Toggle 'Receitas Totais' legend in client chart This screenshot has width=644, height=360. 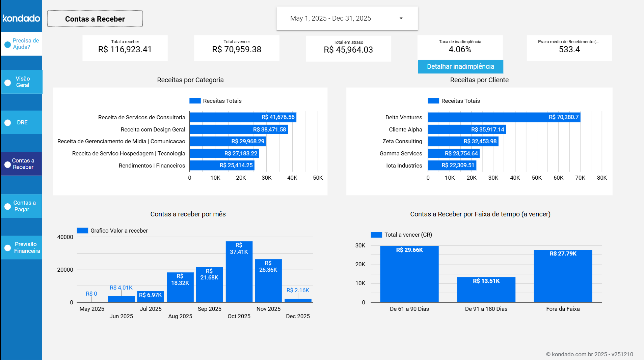[433, 100]
